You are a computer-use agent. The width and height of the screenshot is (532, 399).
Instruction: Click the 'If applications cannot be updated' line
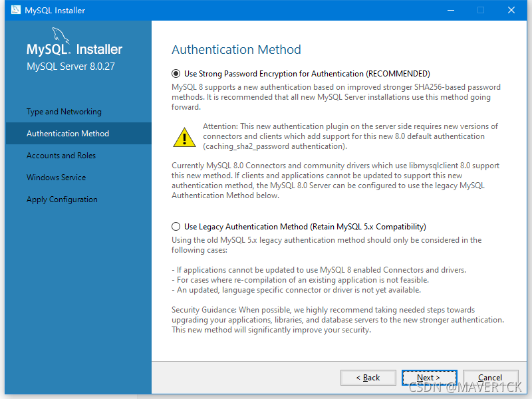(x=319, y=270)
